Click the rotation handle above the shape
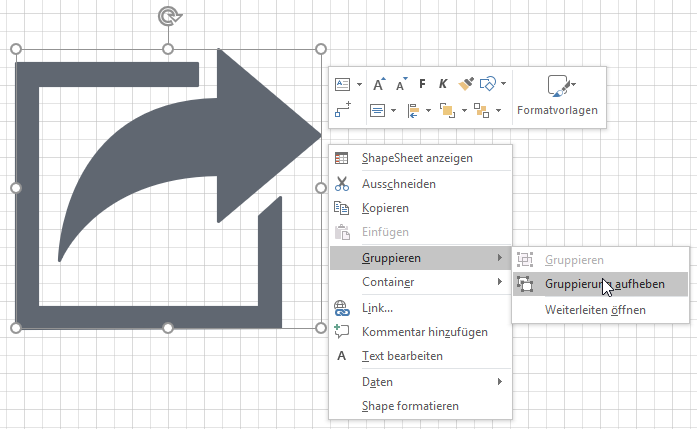 pyautogui.click(x=168, y=16)
